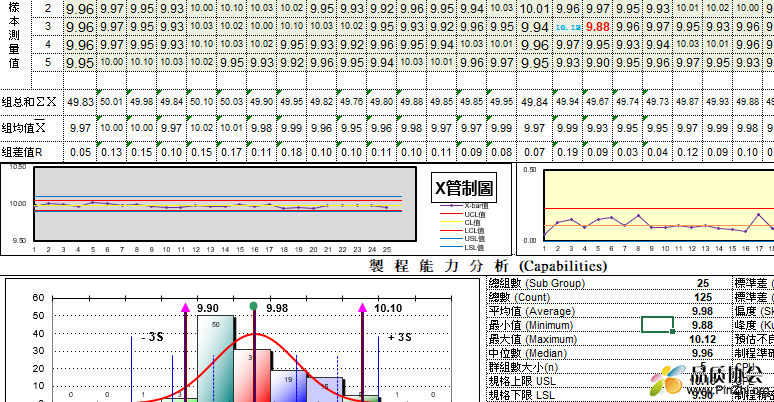Screen dimensions: 774x402
Task: Select group sum cell 50.03
Action: tap(232, 102)
